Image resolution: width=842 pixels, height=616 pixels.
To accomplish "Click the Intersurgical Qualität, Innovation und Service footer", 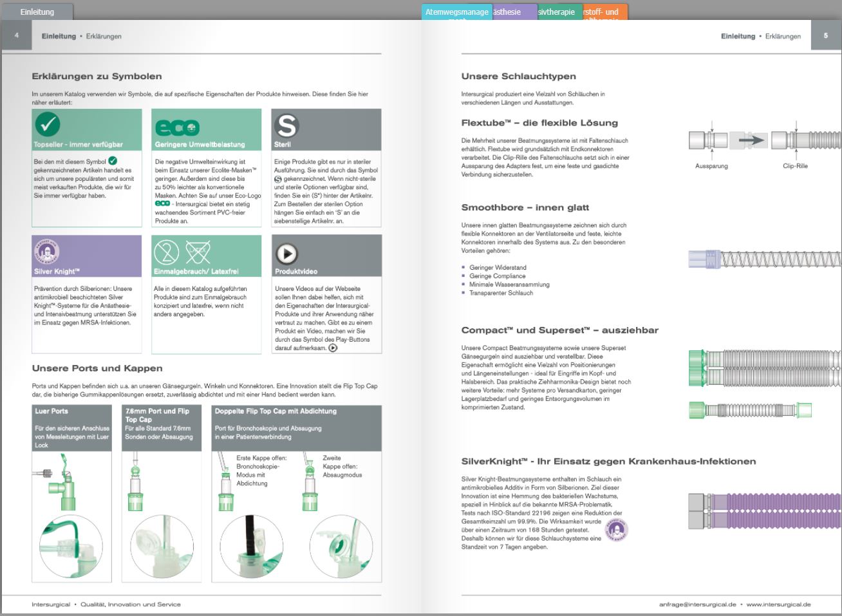I will pyautogui.click(x=106, y=604).
